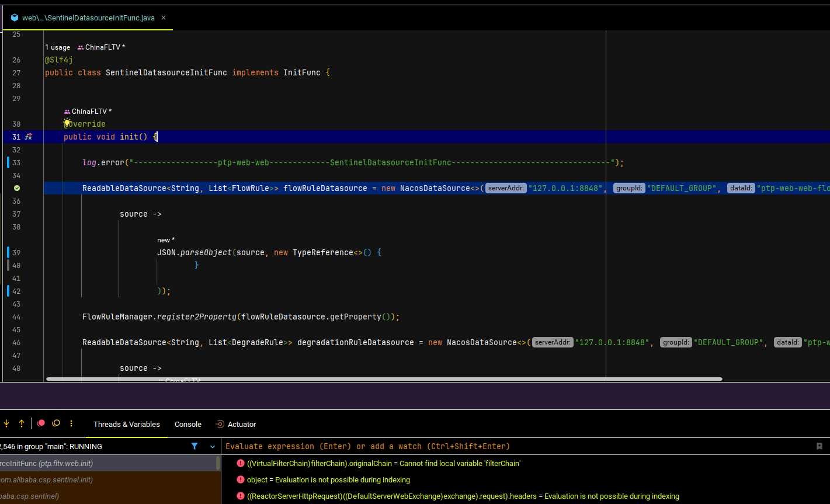Click groupId hint on degradationRuleDatasource line
Image resolution: width=830 pixels, height=504 pixels.
676,342
